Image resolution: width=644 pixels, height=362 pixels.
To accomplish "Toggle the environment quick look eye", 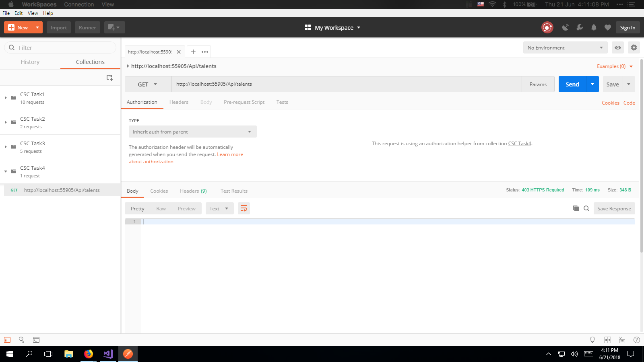I will 618,47.
